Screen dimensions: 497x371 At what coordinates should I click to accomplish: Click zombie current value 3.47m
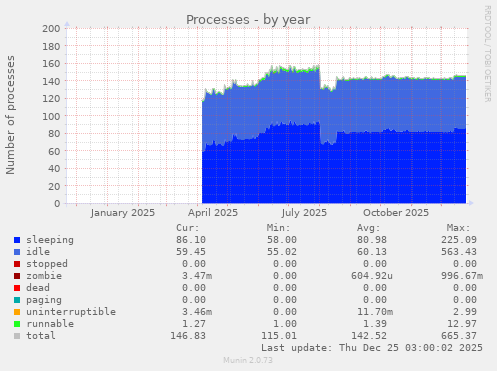pos(197,276)
